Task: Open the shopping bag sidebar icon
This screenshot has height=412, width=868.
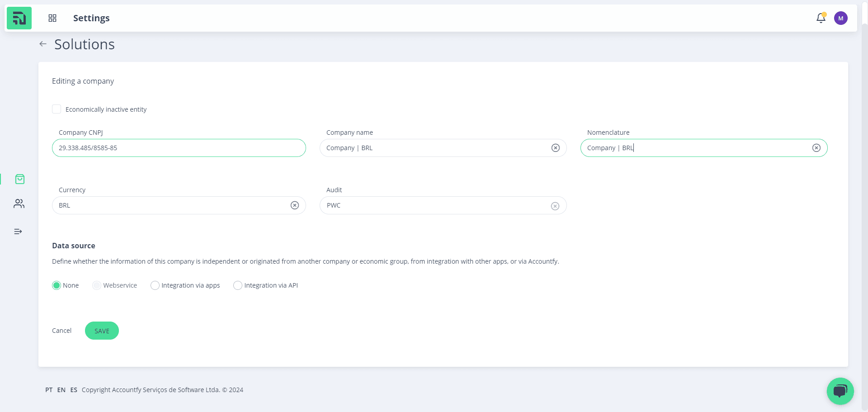Action: point(19,179)
